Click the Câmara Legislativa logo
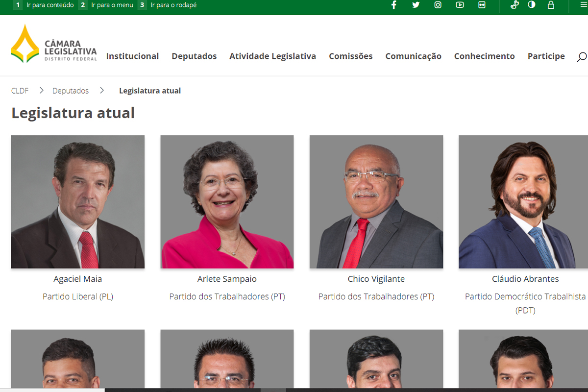 [54, 44]
